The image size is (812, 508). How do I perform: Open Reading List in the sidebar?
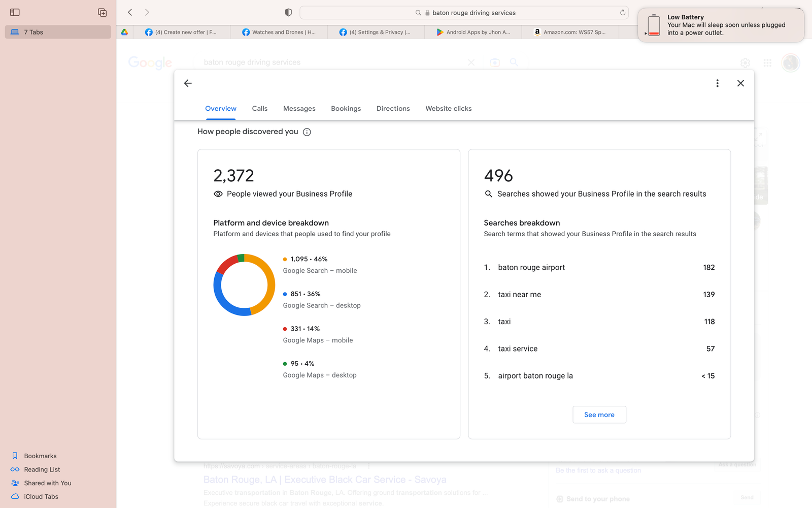click(x=42, y=469)
